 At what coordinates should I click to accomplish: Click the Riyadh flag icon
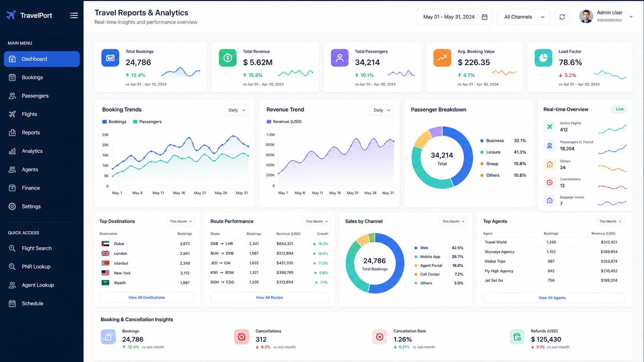tap(105, 283)
